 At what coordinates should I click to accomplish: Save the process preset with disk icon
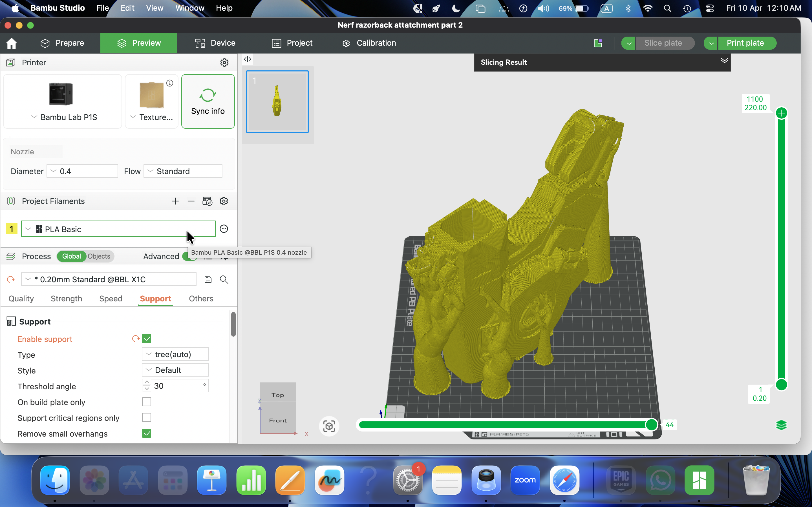coord(208,279)
